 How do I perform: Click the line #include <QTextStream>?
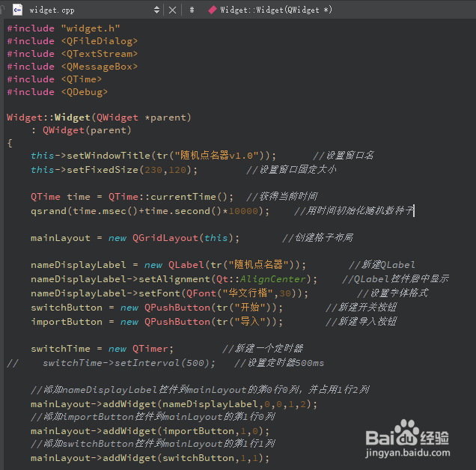pyautogui.click(x=73, y=54)
